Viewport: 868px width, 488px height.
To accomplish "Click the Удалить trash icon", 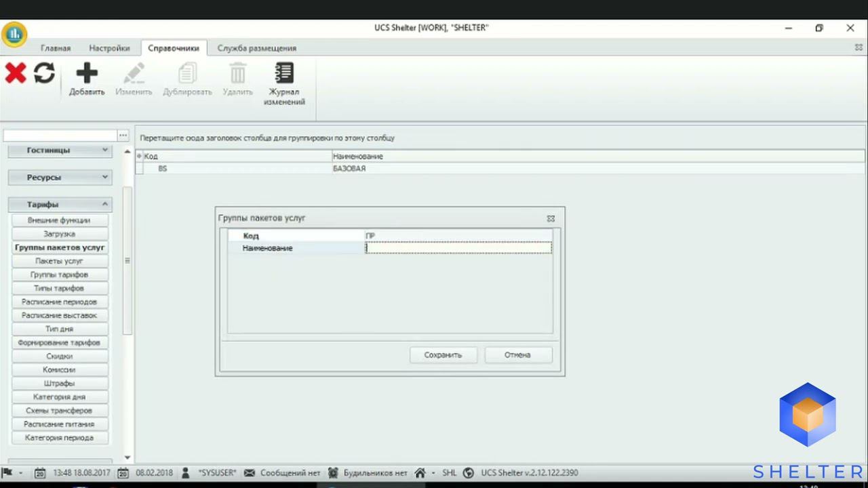I will click(237, 73).
